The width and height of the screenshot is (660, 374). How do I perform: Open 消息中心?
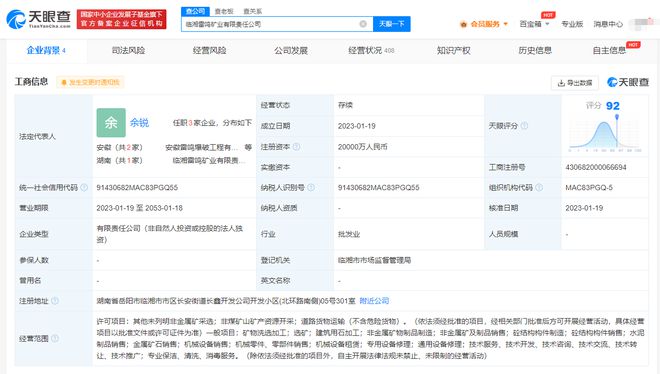[x=608, y=24]
